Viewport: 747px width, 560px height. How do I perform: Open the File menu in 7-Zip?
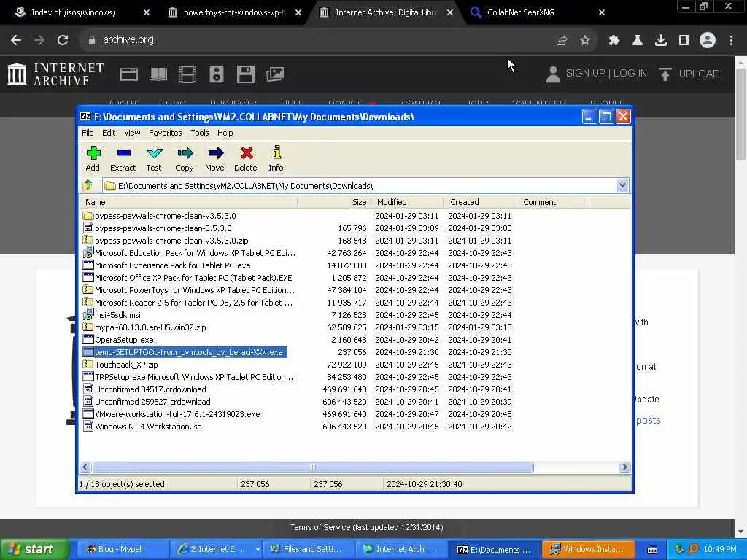[x=88, y=133]
